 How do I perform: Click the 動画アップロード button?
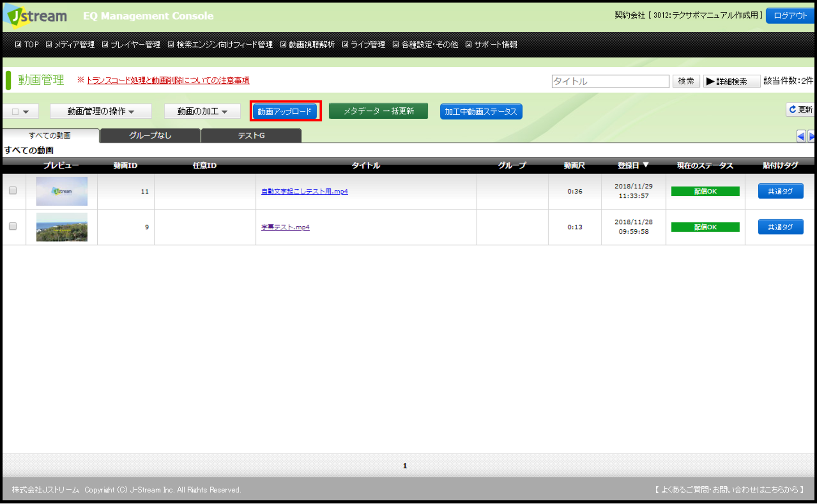tap(285, 112)
